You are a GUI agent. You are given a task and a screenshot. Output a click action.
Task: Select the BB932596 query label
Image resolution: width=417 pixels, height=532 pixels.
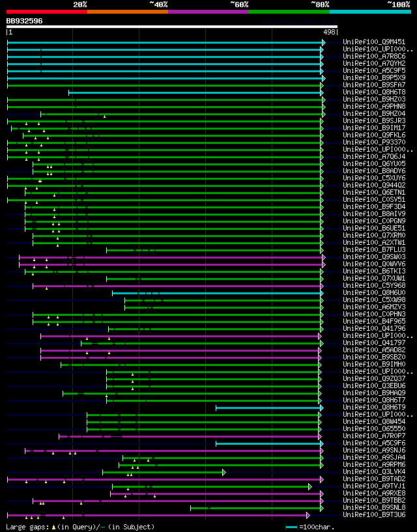point(25,21)
